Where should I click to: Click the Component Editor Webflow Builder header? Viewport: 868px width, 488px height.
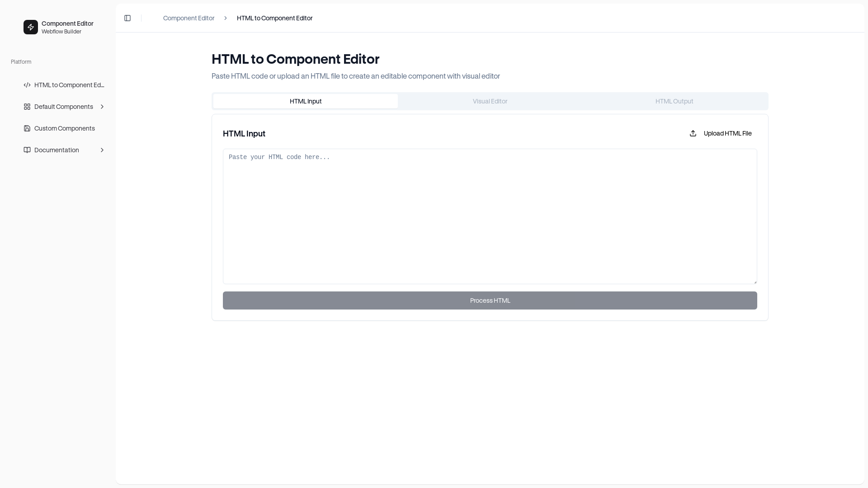pyautogui.click(x=64, y=27)
